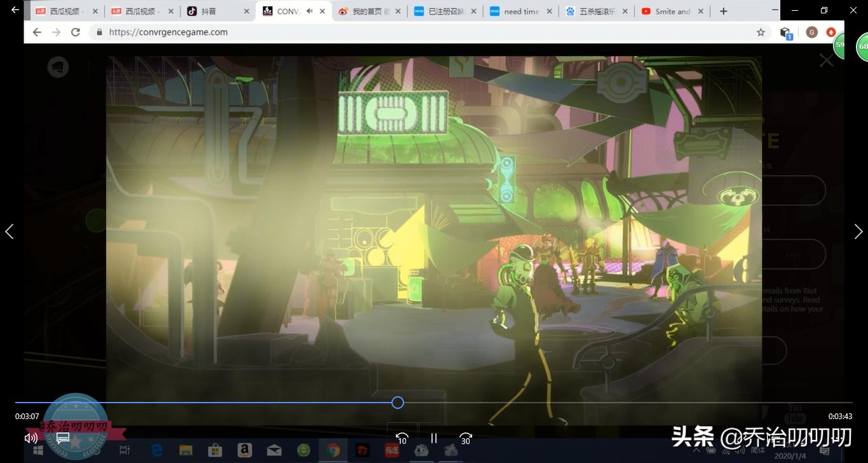
Task: Close the 我的首页 tab
Action: (398, 11)
